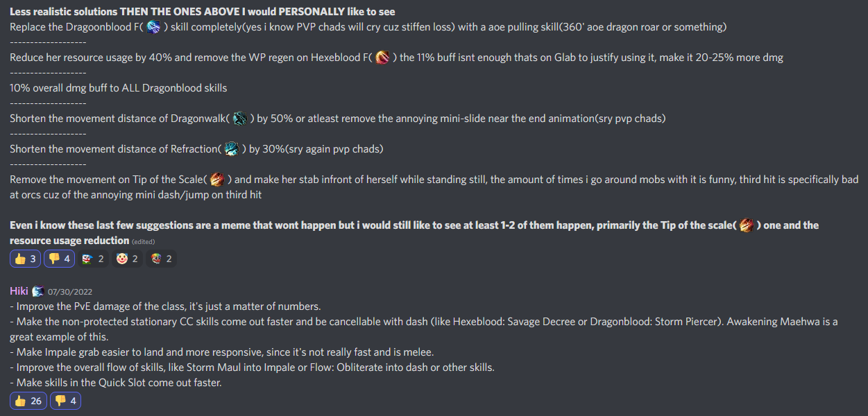Toggle thumbs-down reaction under Hiki's message
Image resolution: width=868 pixels, height=416 pixels.
(x=65, y=401)
